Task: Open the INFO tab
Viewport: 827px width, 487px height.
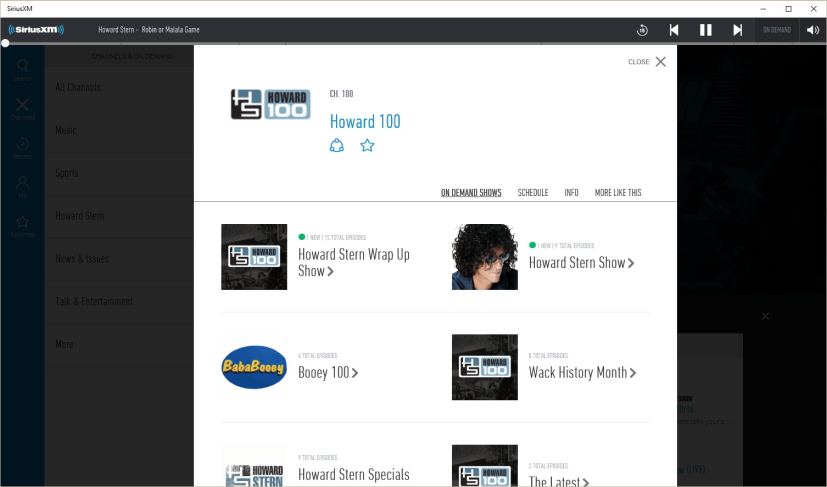Action: click(x=571, y=193)
